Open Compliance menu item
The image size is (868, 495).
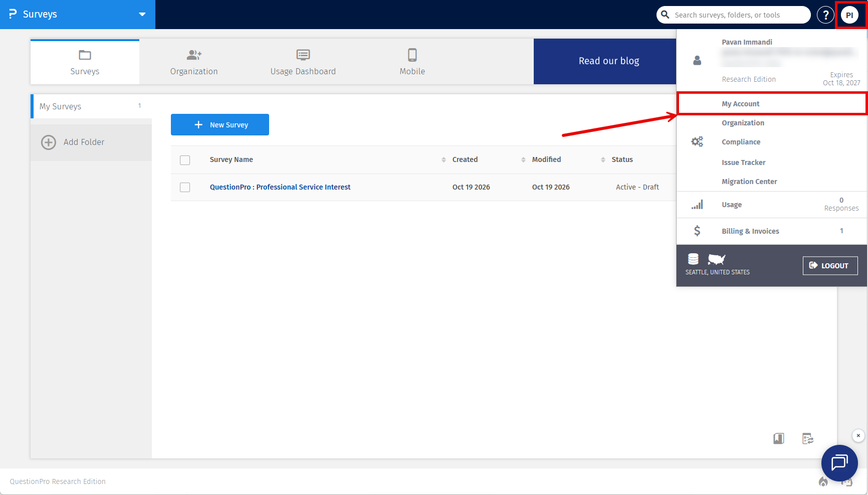pos(741,142)
